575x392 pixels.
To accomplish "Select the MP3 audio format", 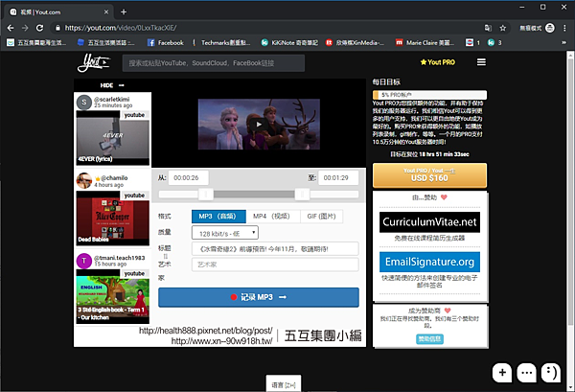I will tap(218, 217).
